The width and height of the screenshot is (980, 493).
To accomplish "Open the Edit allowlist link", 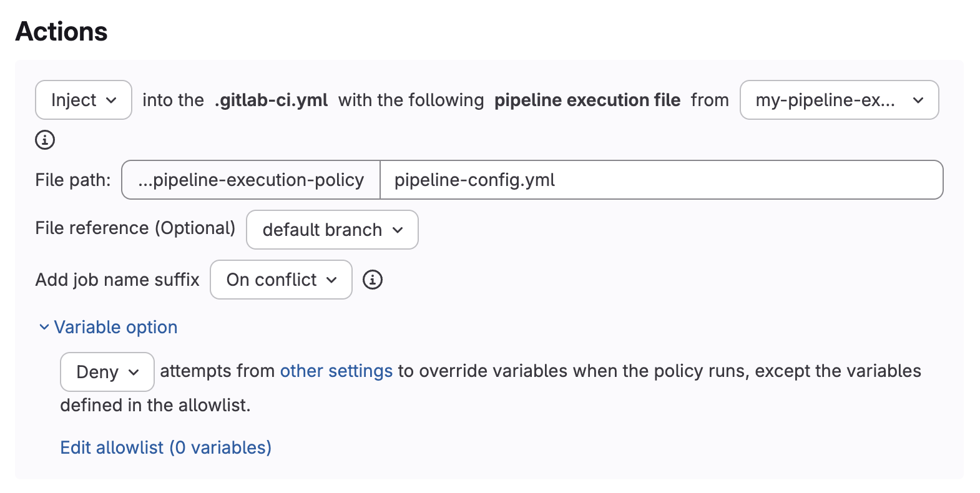I will coord(165,447).
